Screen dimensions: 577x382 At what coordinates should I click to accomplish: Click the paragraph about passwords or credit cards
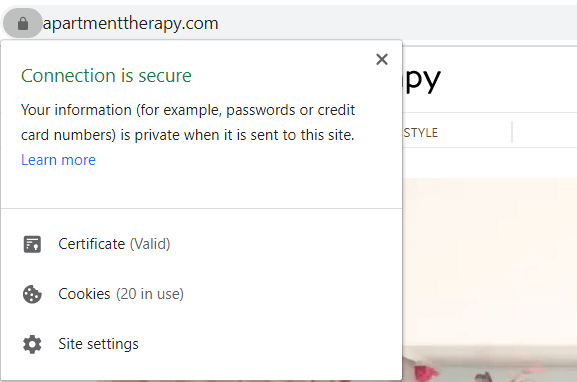pos(188,123)
